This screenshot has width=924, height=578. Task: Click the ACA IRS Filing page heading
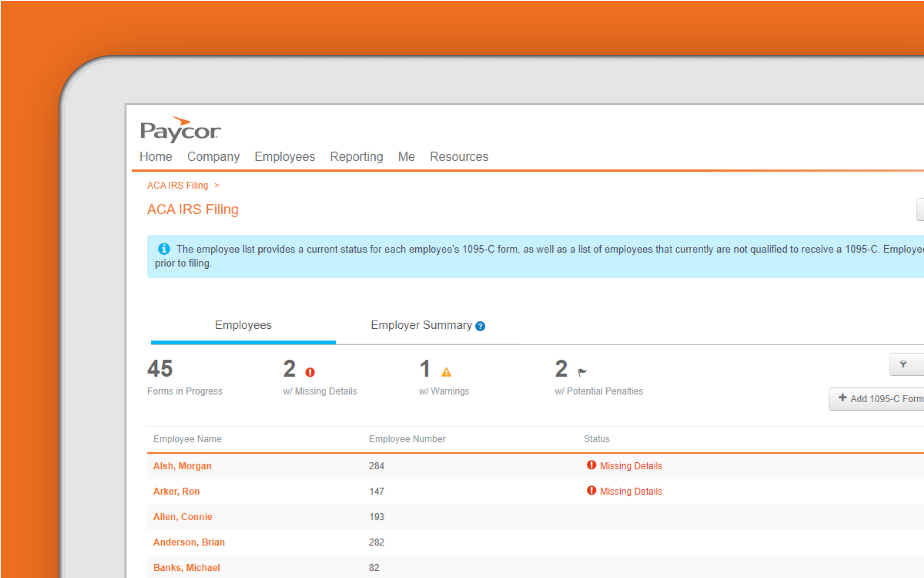[193, 210]
